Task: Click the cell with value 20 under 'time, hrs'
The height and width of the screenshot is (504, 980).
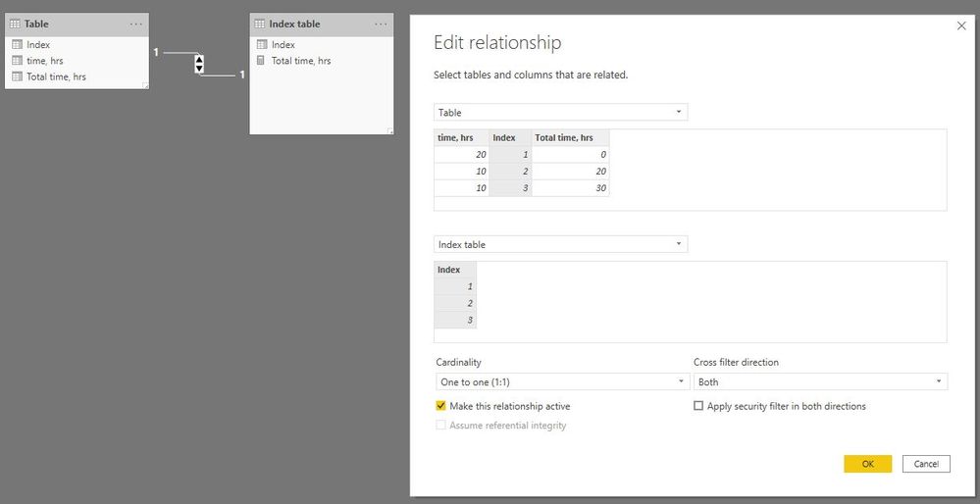Action: [461, 154]
